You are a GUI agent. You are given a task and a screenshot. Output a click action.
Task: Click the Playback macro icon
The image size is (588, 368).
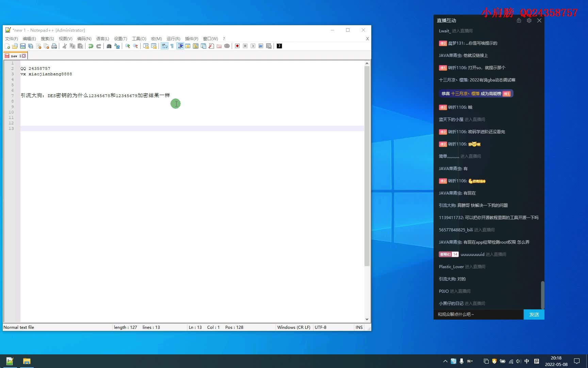(x=253, y=46)
